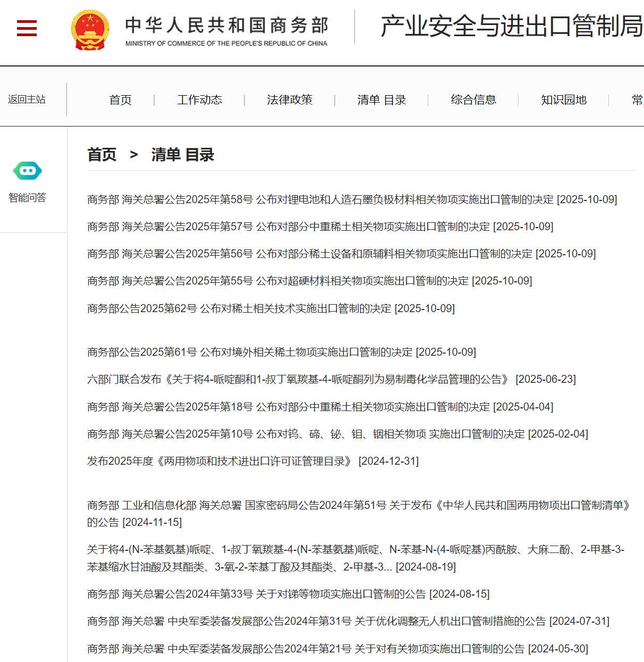Open announcement 2024年第31号 on drone export controls
Image resolution: width=644 pixels, height=662 pixels.
click(x=348, y=621)
